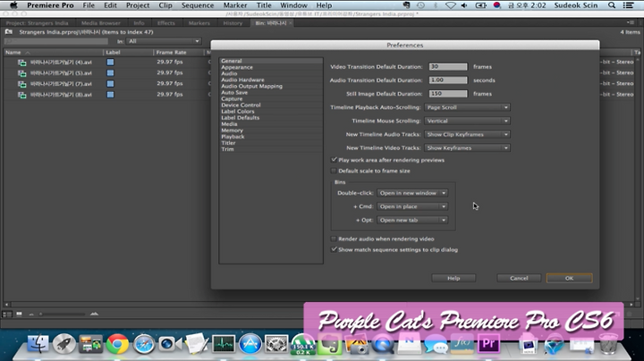Click clip icon of the (5).avi file
644x361 pixels.
click(21, 73)
